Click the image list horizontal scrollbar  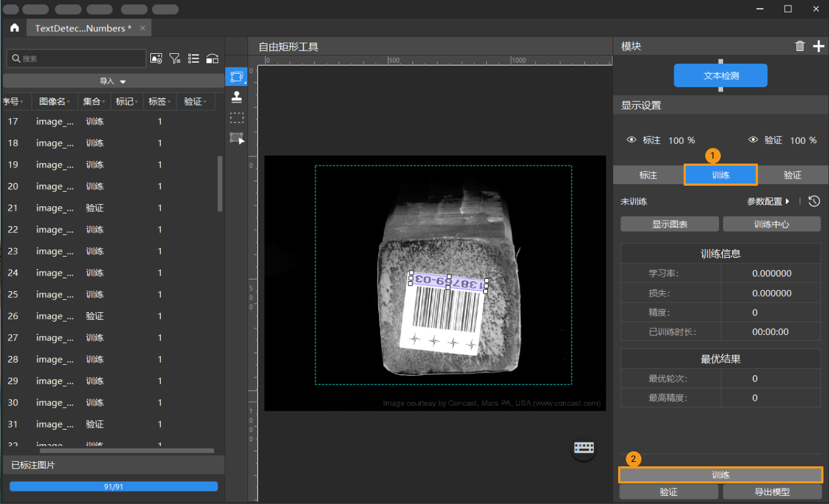click(x=127, y=451)
